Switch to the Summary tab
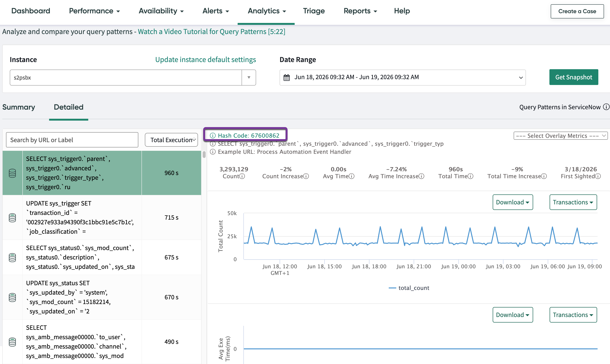The image size is (610, 364). pos(19,107)
